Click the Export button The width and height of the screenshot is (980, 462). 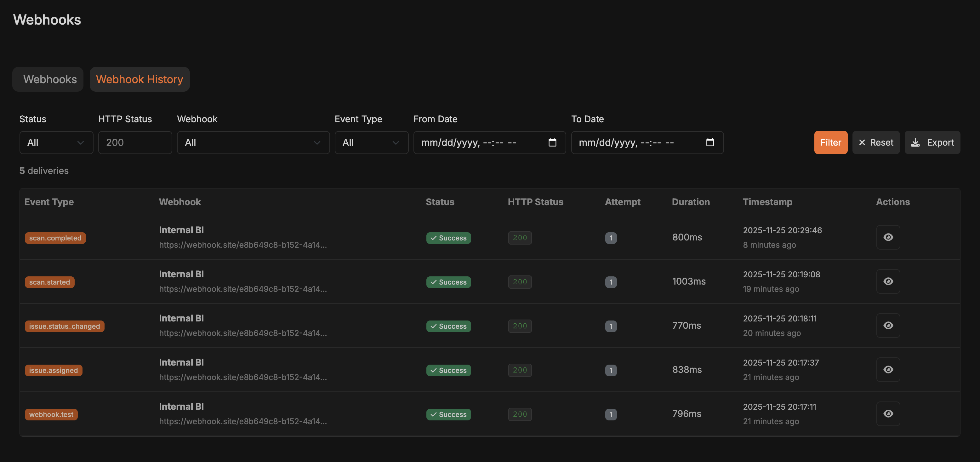point(932,142)
